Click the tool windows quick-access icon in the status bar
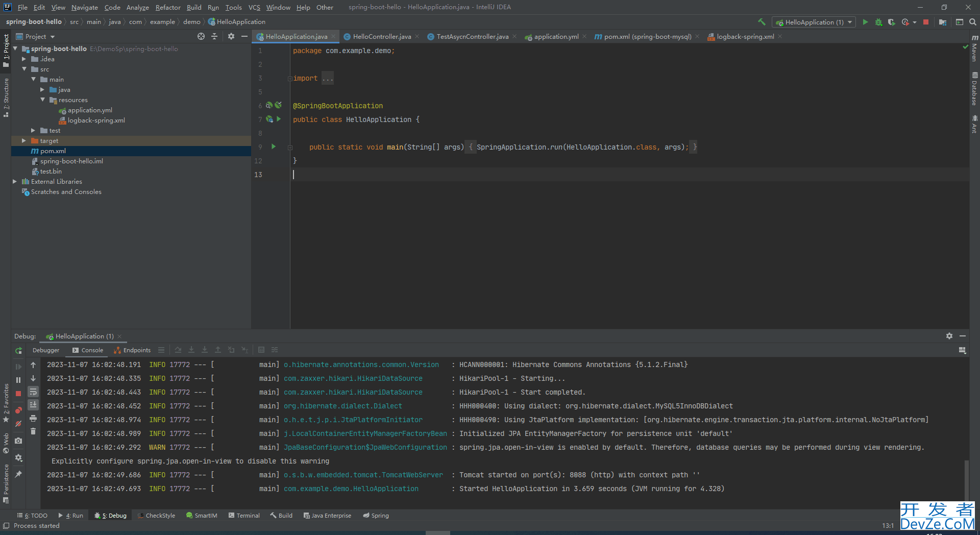Image resolution: width=980 pixels, height=535 pixels. 6,526
